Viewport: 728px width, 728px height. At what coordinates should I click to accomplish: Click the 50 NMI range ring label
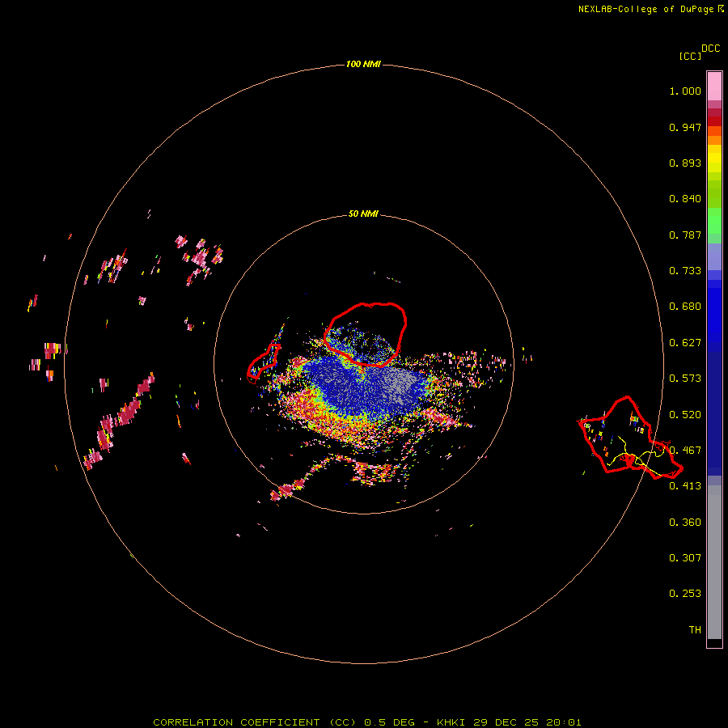click(x=363, y=214)
